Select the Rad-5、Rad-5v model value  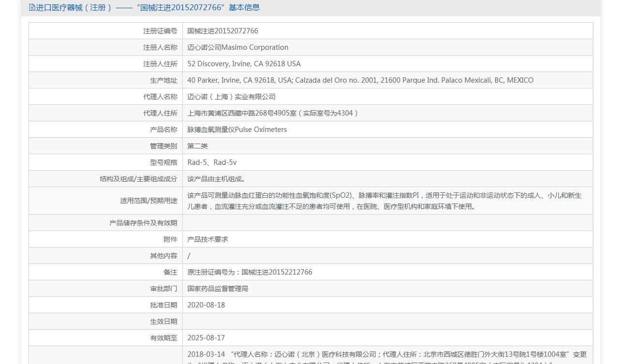tap(212, 162)
